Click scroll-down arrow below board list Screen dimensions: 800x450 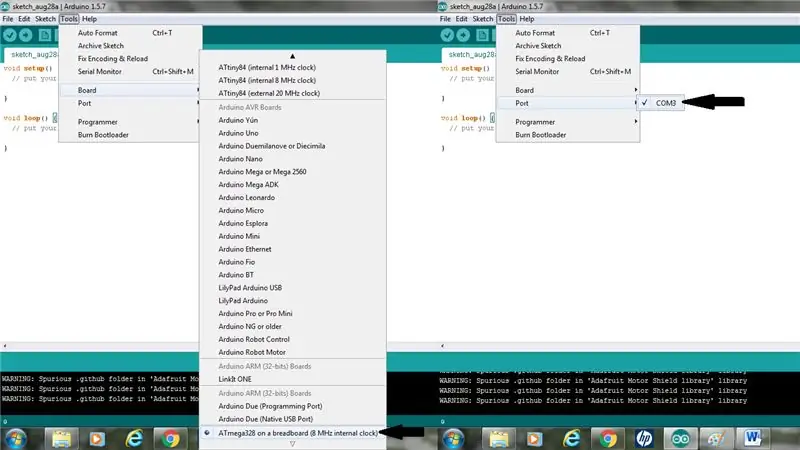pyautogui.click(x=292, y=444)
